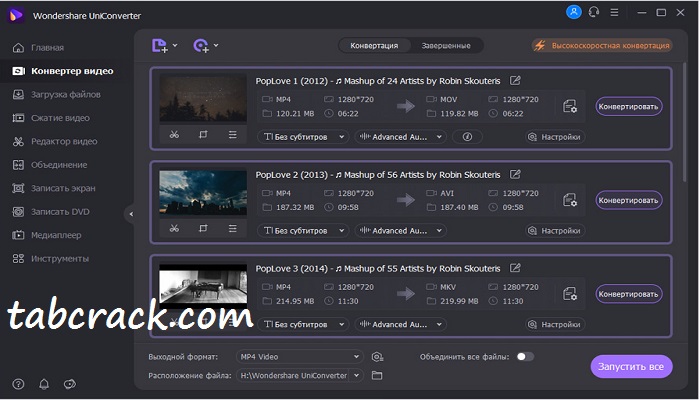Open Загрузка файлов in sidebar
Screen dimensions: 700x400
tap(57, 94)
